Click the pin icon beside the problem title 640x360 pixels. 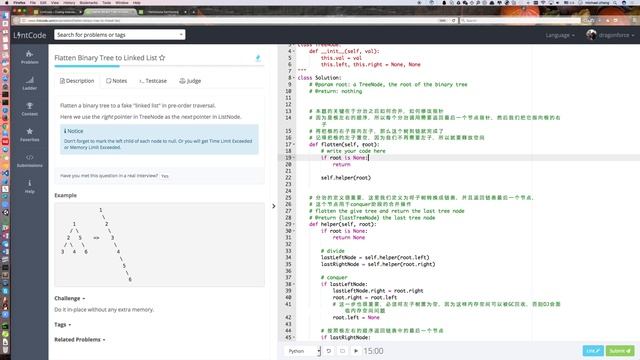(x=258, y=58)
